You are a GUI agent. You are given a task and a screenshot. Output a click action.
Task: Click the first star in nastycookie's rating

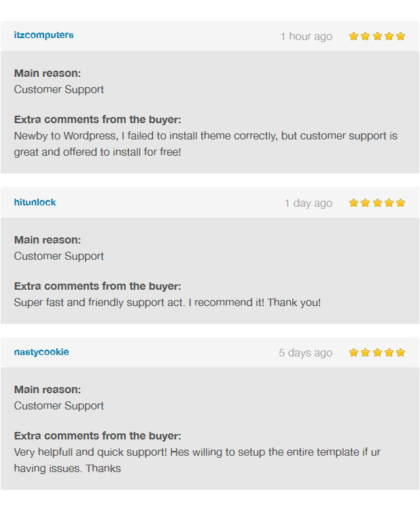tap(353, 352)
